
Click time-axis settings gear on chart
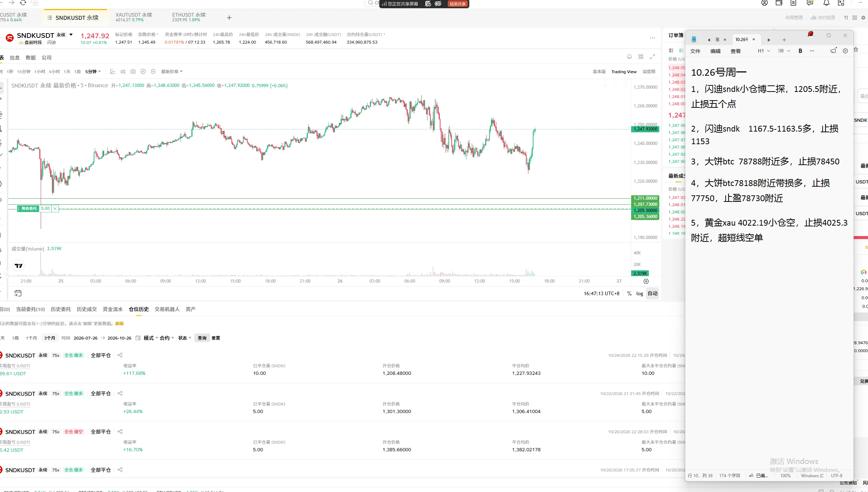tap(646, 282)
